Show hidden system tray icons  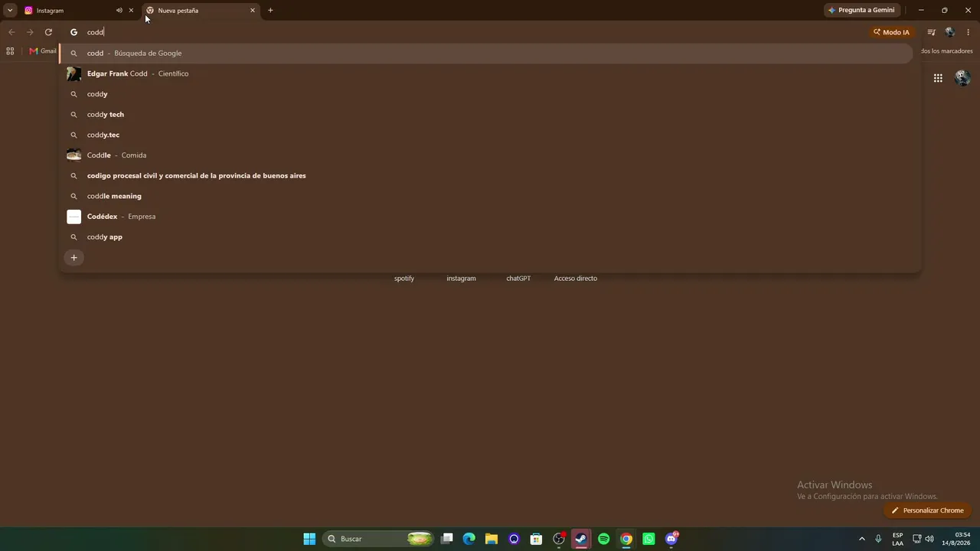[862, 539]
